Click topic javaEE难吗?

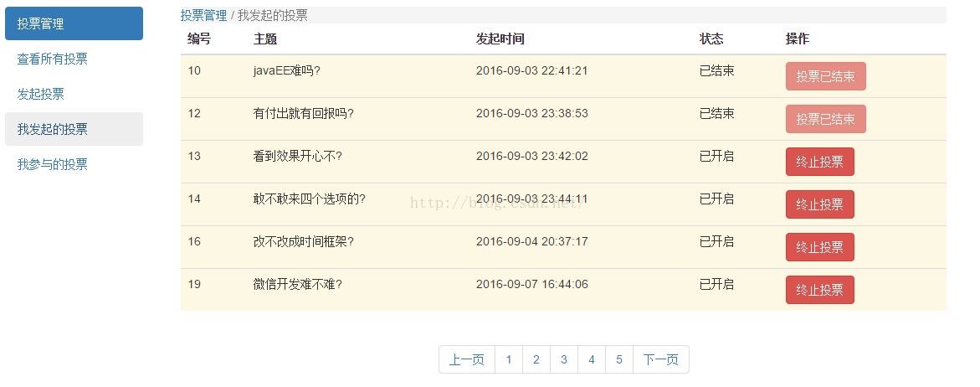(287, 70)
